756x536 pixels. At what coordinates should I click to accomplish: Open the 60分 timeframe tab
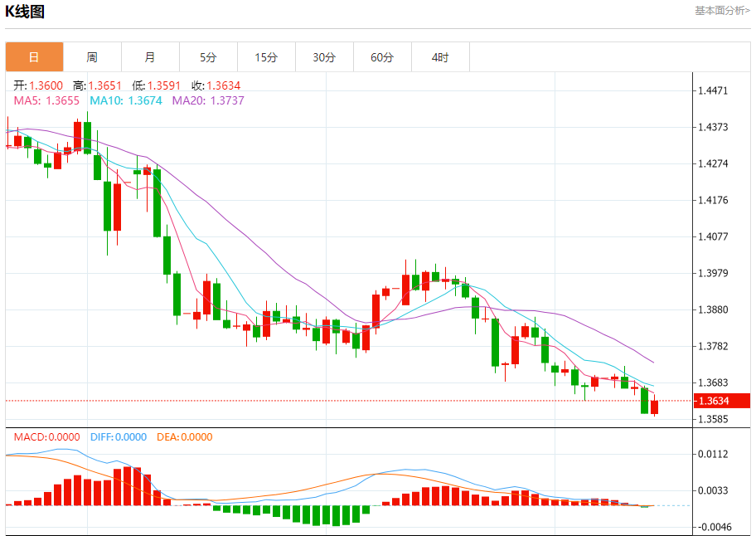point(382,57)
